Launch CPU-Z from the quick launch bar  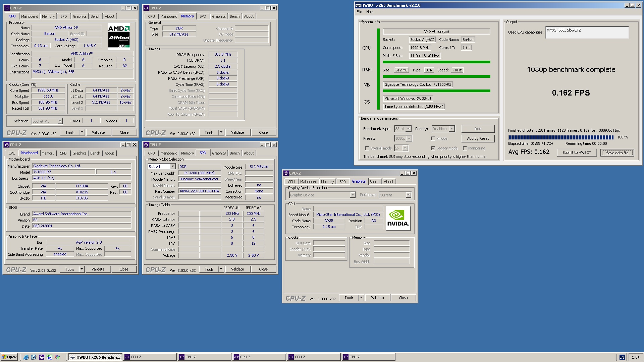click(41, 357)
